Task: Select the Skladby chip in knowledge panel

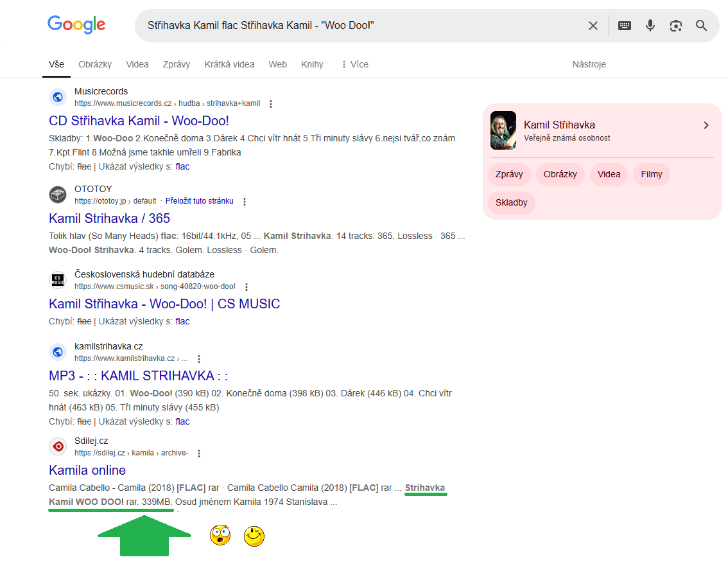Action: 511,202
